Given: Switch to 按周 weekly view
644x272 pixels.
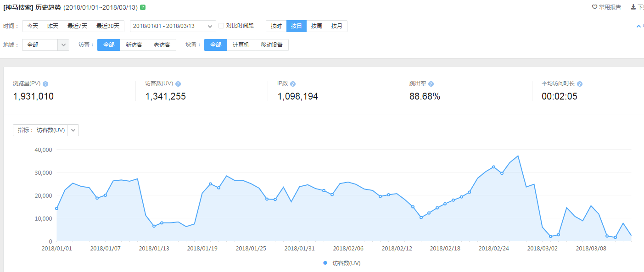Looking at the screenshot, I should click(x=316, y=26).
